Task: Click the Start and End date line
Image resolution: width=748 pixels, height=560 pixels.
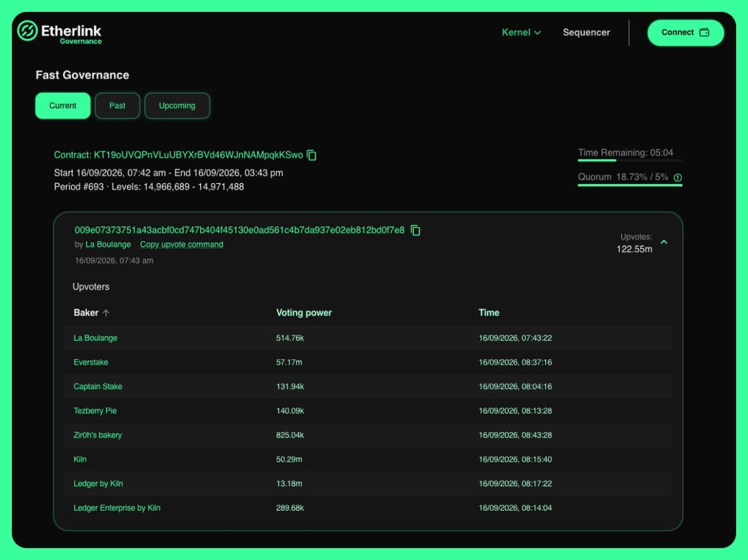Action: [x=168, y=173]
